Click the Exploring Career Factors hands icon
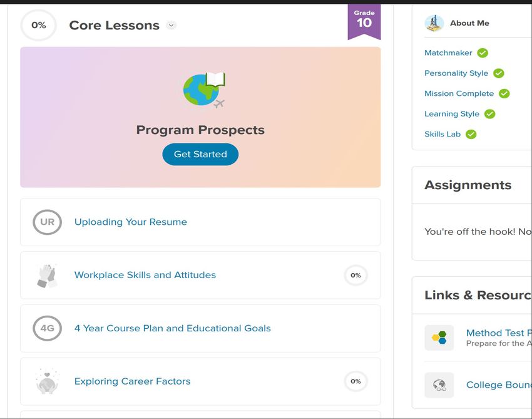 47,381
